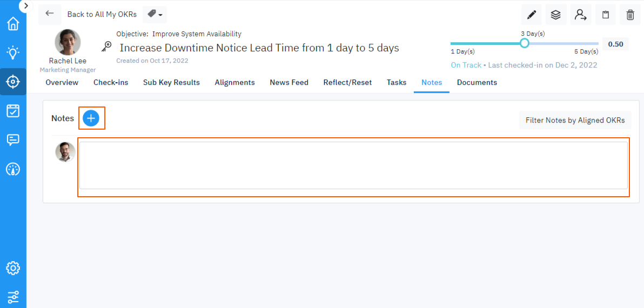Screen dimensions: 644x308
Task: Open the home icon in sidebar
Action: [x=13, y=24]
